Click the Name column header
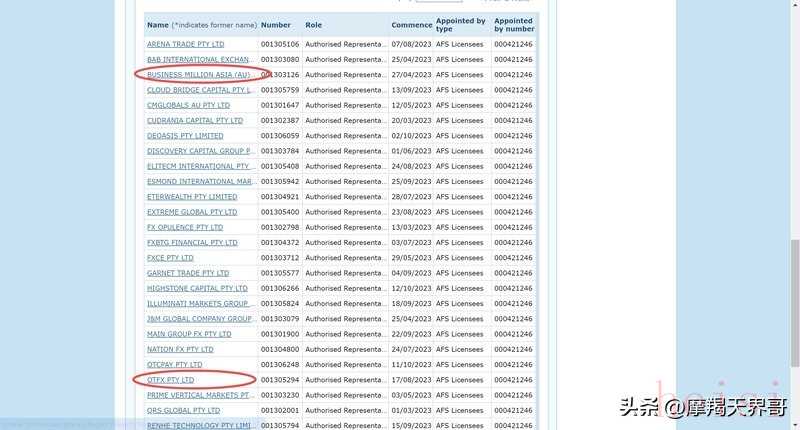 pos(158,24)
